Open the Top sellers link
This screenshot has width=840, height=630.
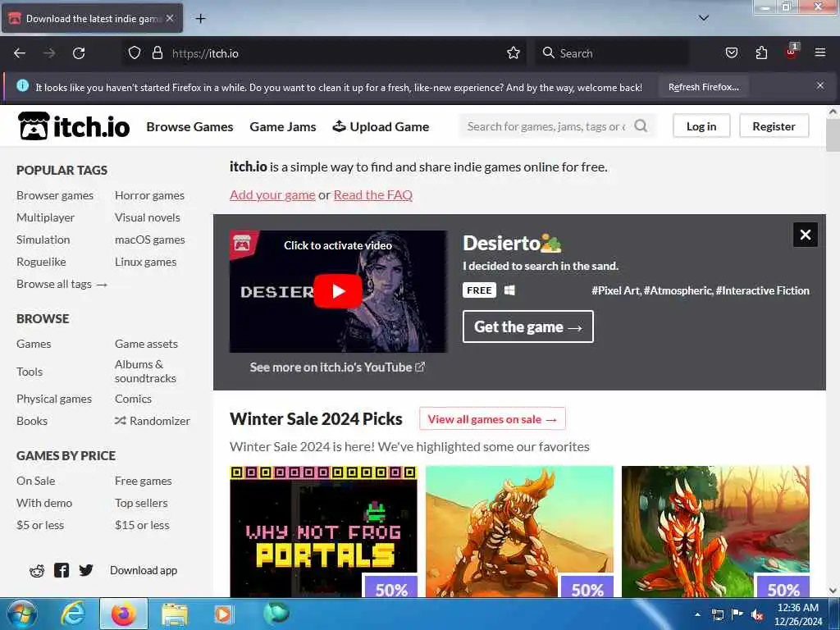[141, 503]
